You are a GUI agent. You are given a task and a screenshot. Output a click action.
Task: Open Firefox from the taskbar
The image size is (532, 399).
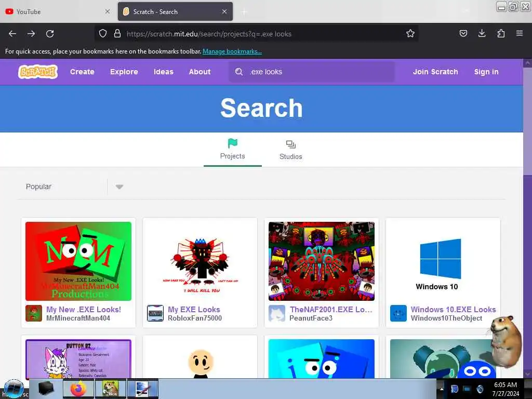coord(78,389)
